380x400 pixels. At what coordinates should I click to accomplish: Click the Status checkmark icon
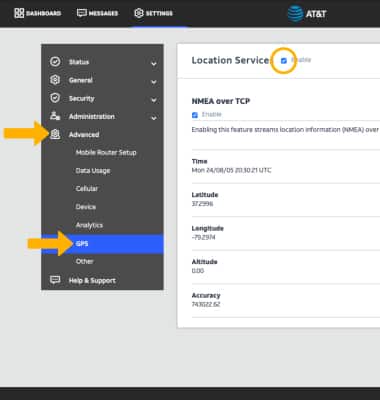(55, 62)
